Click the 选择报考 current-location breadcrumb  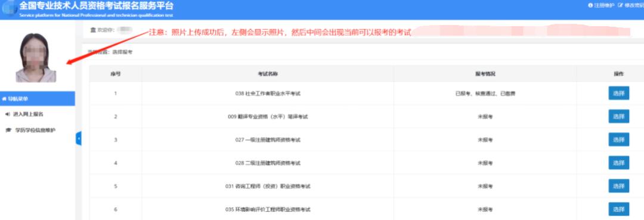pos(122,52)
